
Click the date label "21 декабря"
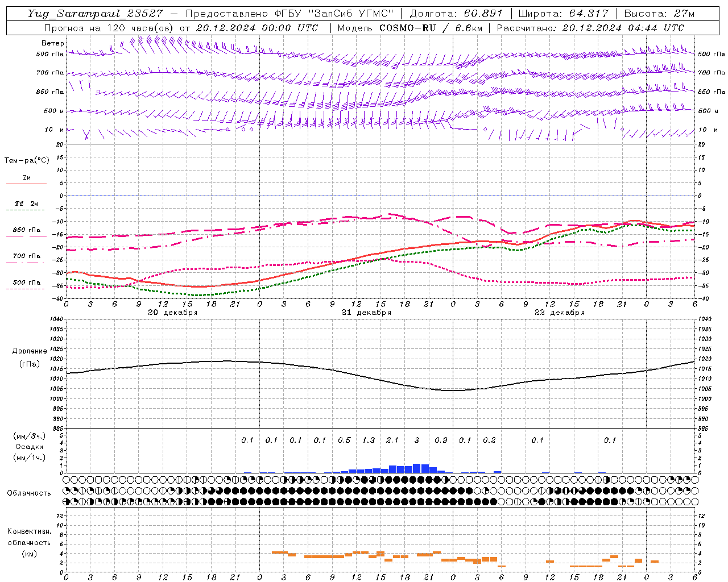(366, 313)
